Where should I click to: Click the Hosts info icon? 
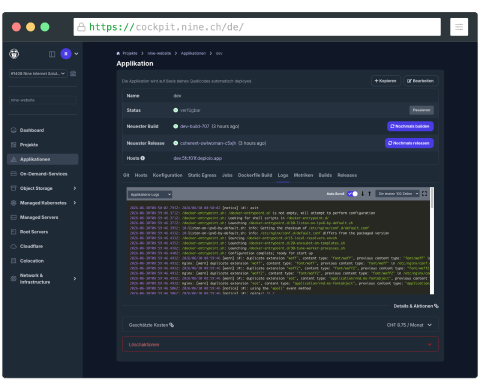[x=143, y=158]
